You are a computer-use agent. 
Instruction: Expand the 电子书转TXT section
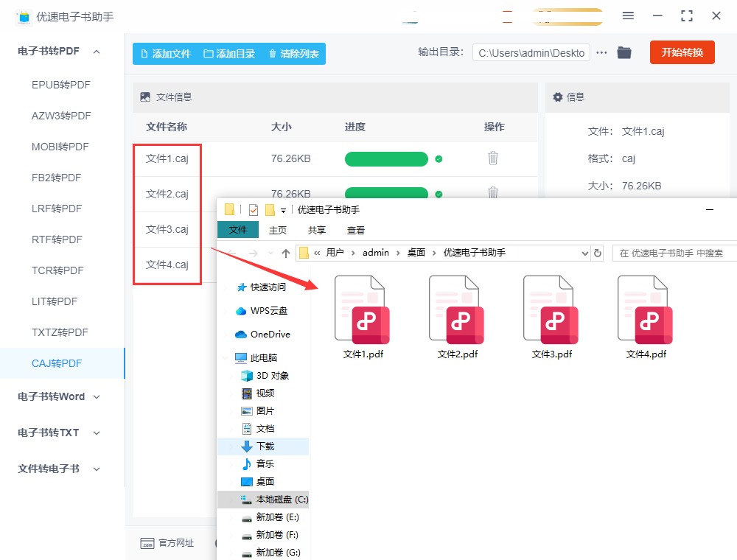click(97, 433)
